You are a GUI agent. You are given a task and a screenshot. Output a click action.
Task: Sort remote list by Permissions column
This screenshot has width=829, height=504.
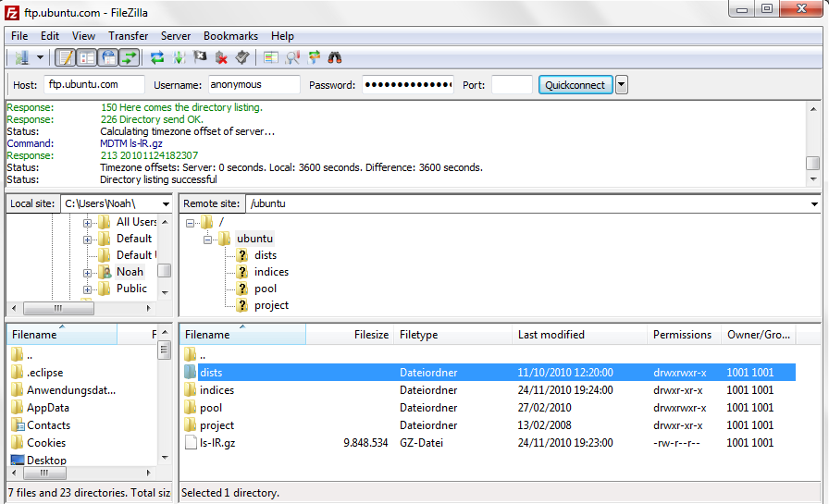tap(684, 335)
